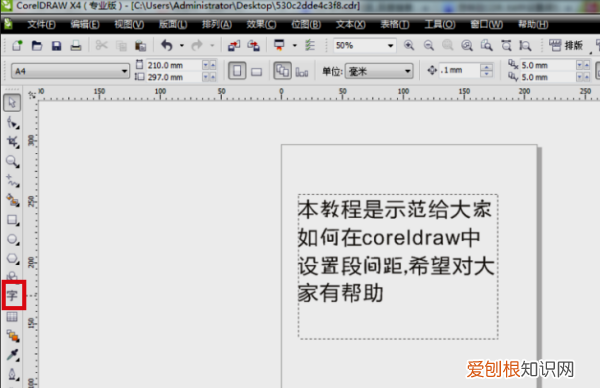Screen dimensions: 600x388
Task: Open the 排列(A) menu
Action: click(217, 24)
